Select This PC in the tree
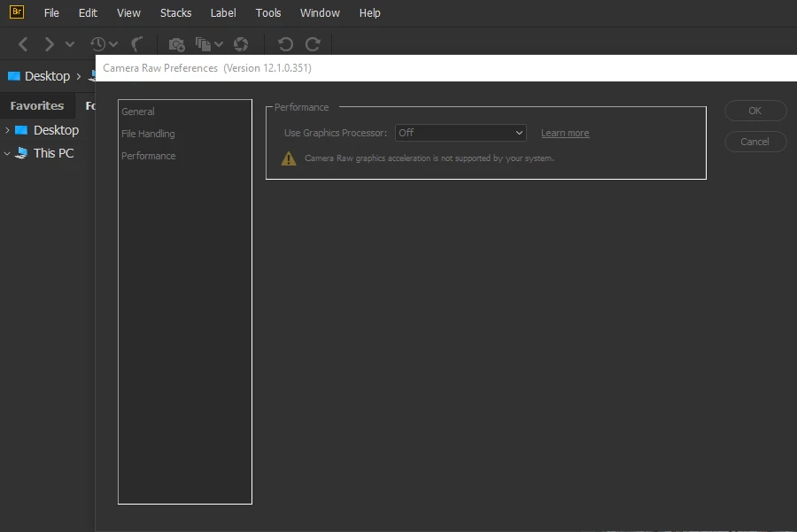 tap(53, 153)
